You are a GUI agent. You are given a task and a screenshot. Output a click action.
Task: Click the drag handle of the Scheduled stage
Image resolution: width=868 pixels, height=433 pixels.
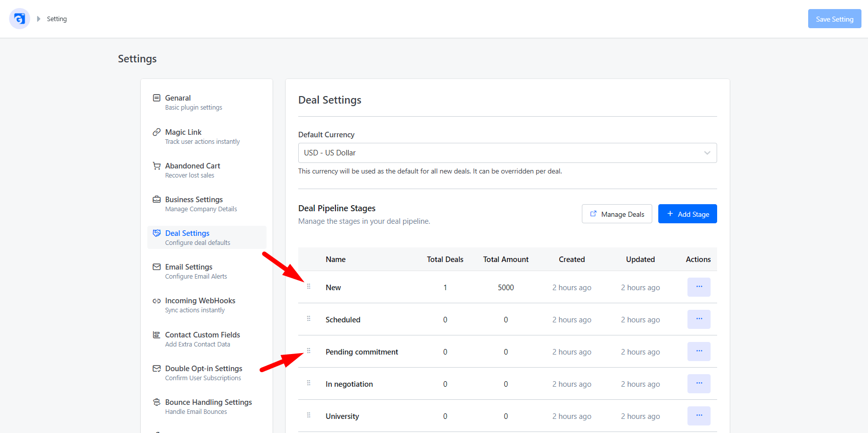click(309, 319)
